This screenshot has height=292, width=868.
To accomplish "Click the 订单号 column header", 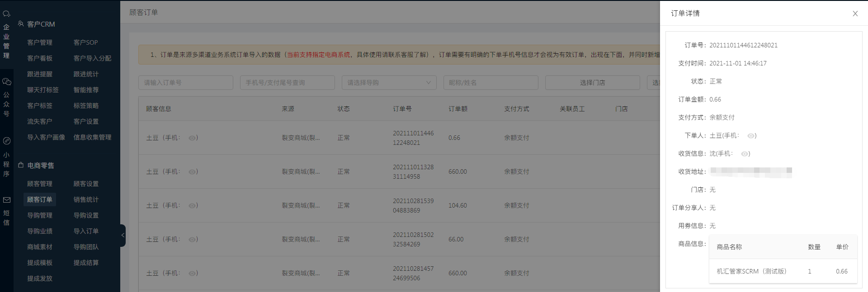I will 402,109.
